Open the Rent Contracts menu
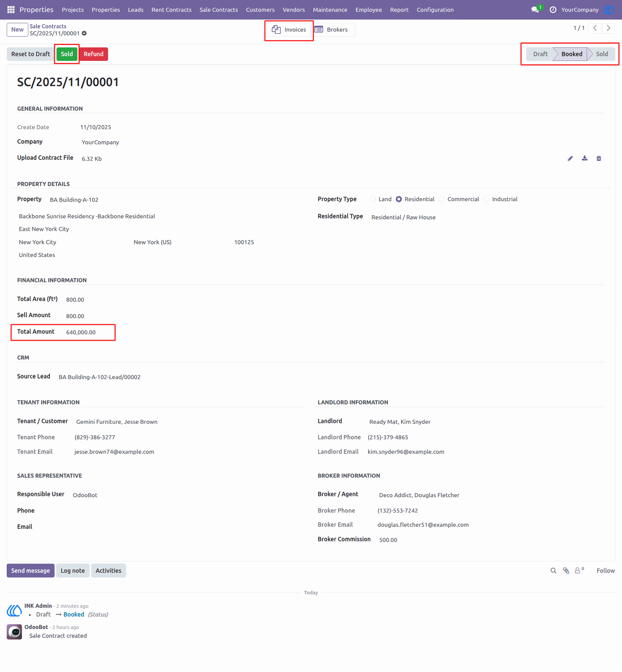The height and width of the screenshot is (672, 622). click(171, 10)
